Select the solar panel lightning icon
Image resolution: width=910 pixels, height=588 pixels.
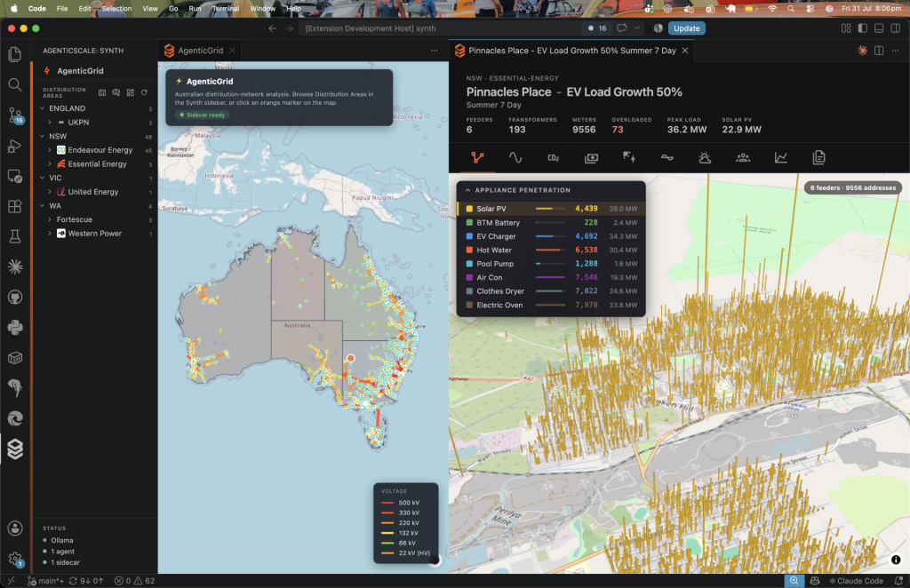(x=629, y=158)
